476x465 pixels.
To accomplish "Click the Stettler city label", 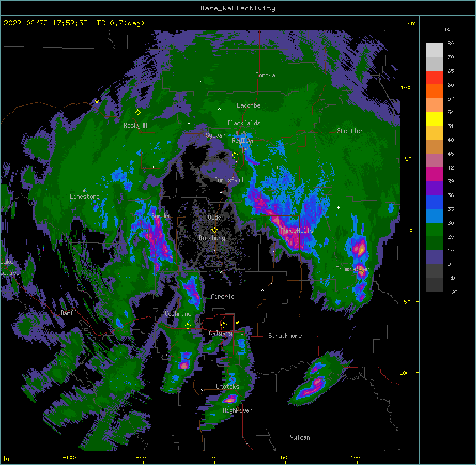I will (350, 131).
